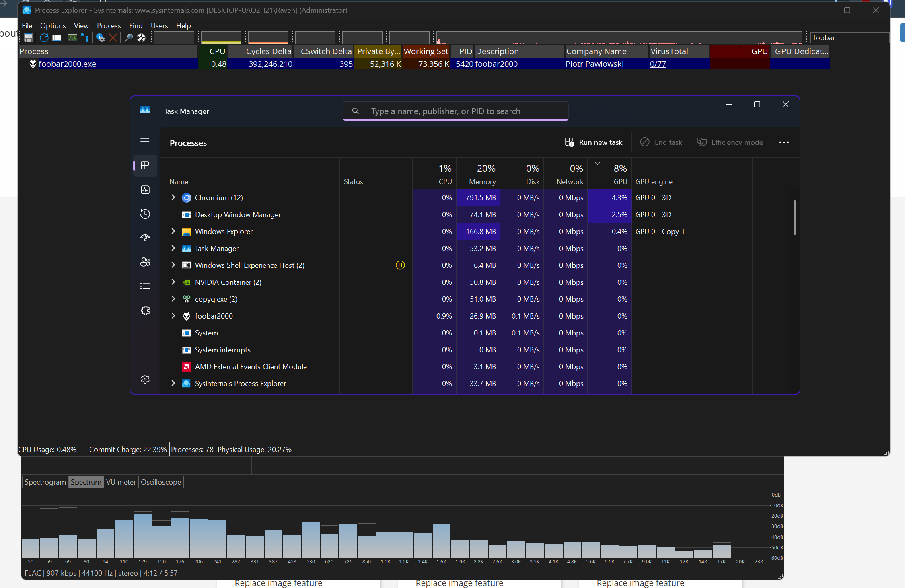This screenshot has width=905, height=588.
Task: Select the crosshair Find Window's Process target
Action: tap(141, 38)
